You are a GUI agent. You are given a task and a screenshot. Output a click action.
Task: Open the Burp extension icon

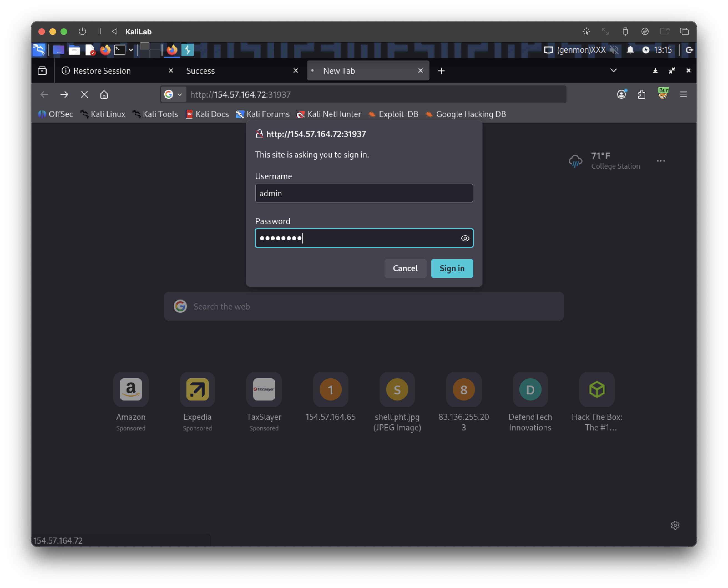tap(663, 93)
